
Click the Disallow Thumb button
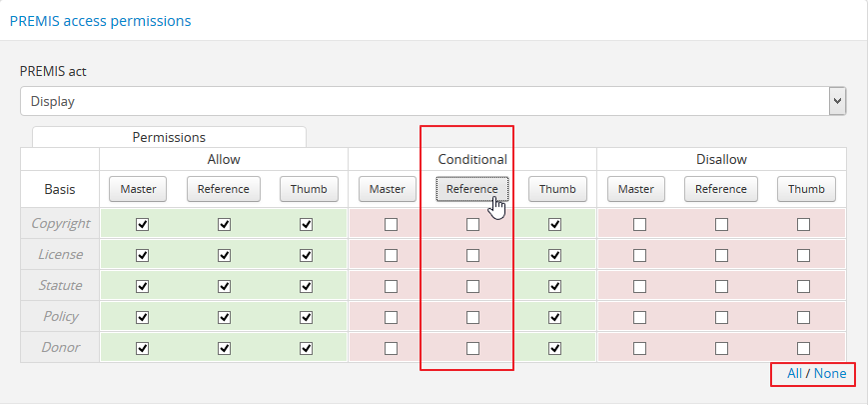805,189
